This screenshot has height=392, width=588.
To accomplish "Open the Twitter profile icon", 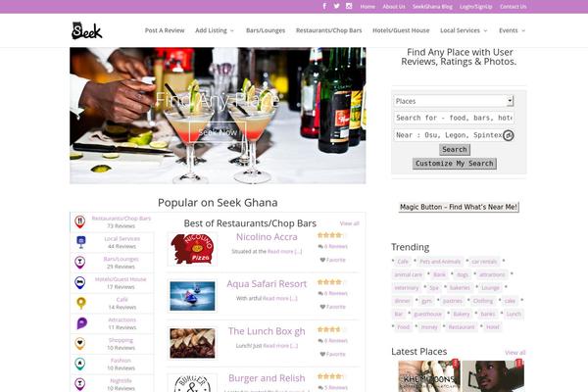I will [336, 6].
